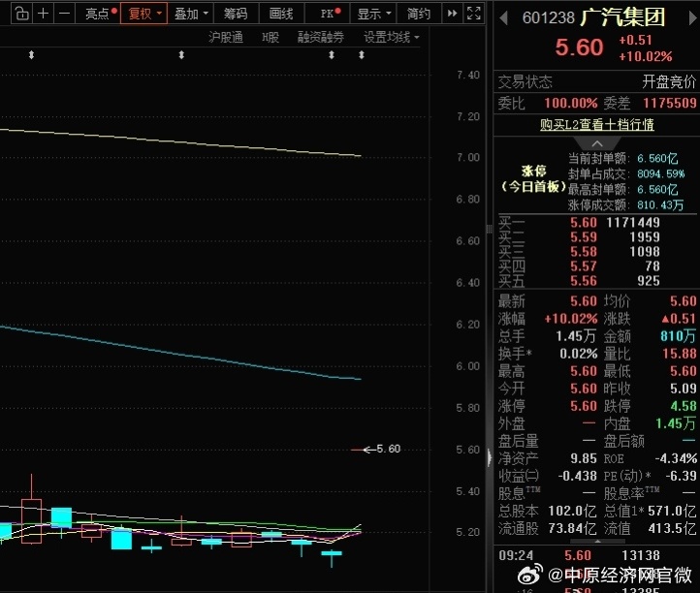Click the 广汽集团 stock name
This screenshot has height=593, width=700.
(x=622, y=16)
